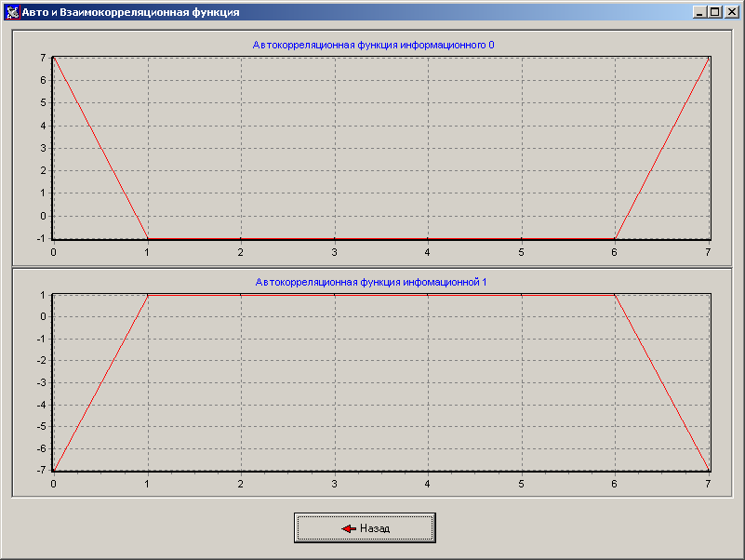Click the Назад back button
Image resolution: width=745 pixels, height=560 pixels.
click(365, 527)
